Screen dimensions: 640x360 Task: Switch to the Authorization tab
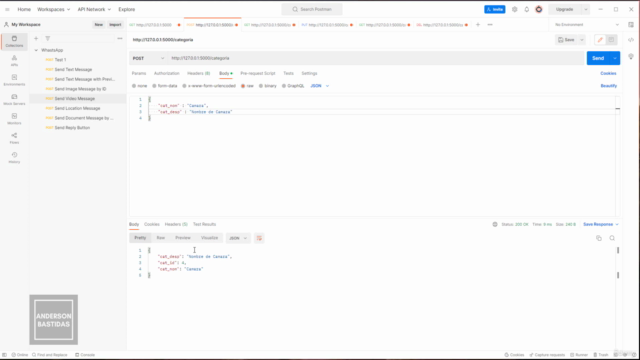[x=167, y=73]
